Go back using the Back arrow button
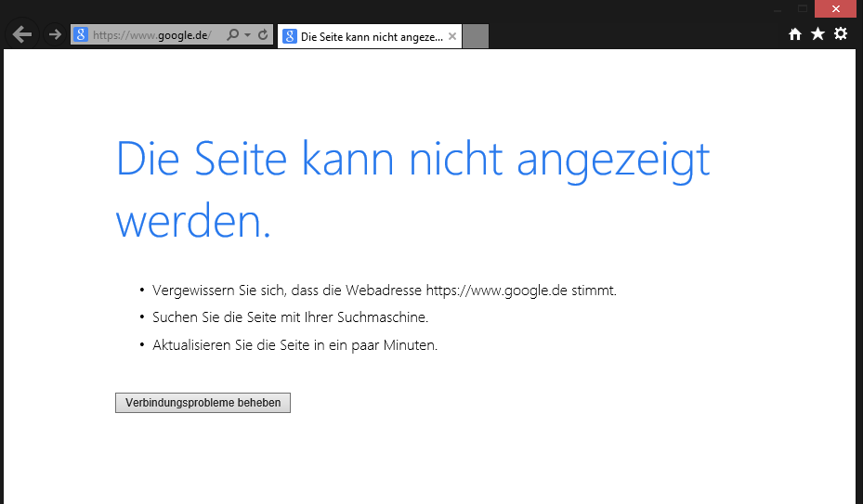 click(22, 34)
